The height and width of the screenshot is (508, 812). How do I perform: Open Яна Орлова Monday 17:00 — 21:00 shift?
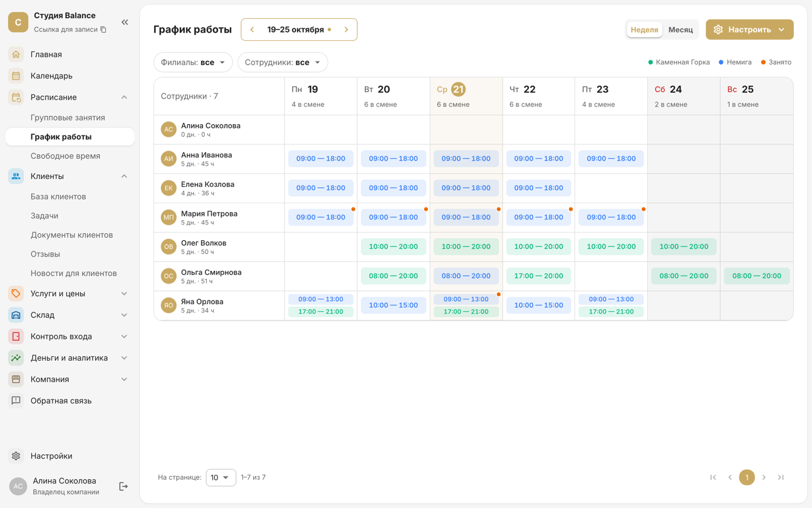(321, 312)
